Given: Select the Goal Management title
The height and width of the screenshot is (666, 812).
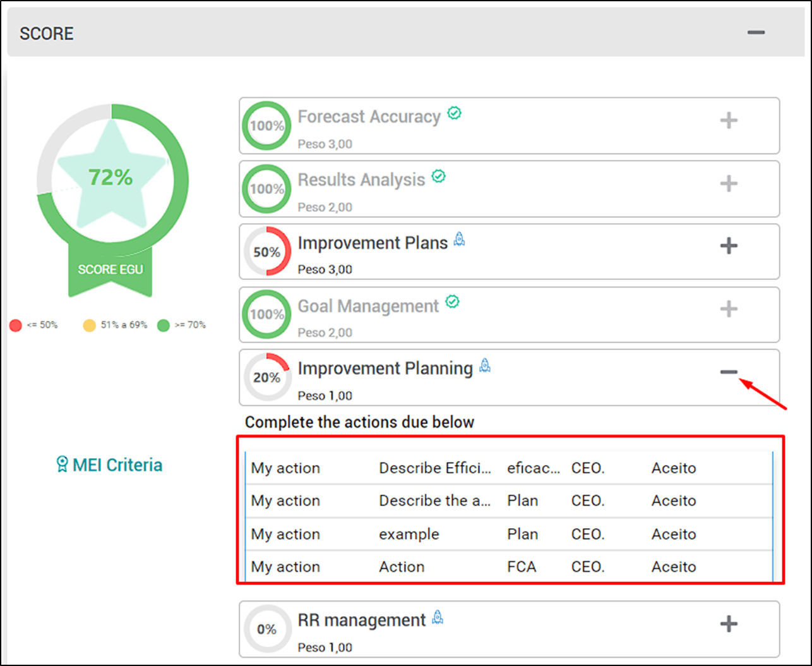Looking at the screenshot, I should (x=368, y=306).
